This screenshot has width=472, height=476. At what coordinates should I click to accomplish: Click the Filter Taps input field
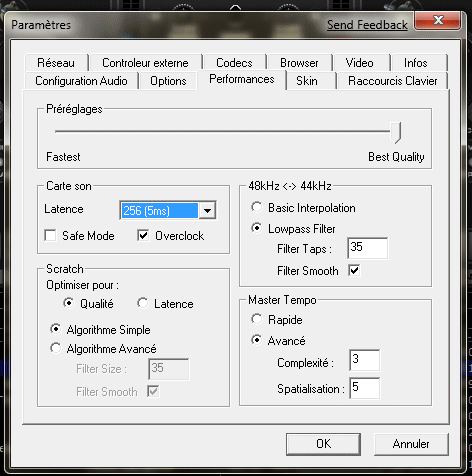coord(368,248)
